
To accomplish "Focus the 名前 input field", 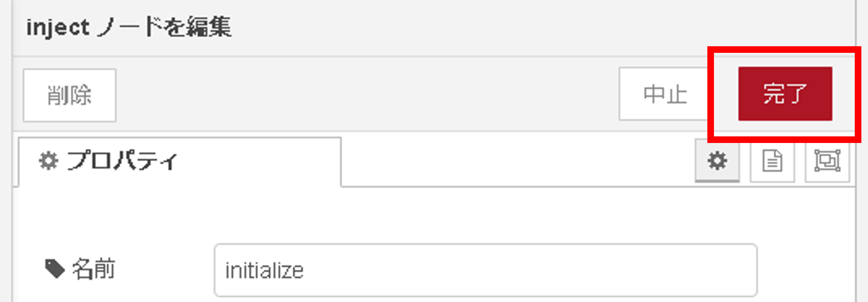I will click(x=486, y=270).
